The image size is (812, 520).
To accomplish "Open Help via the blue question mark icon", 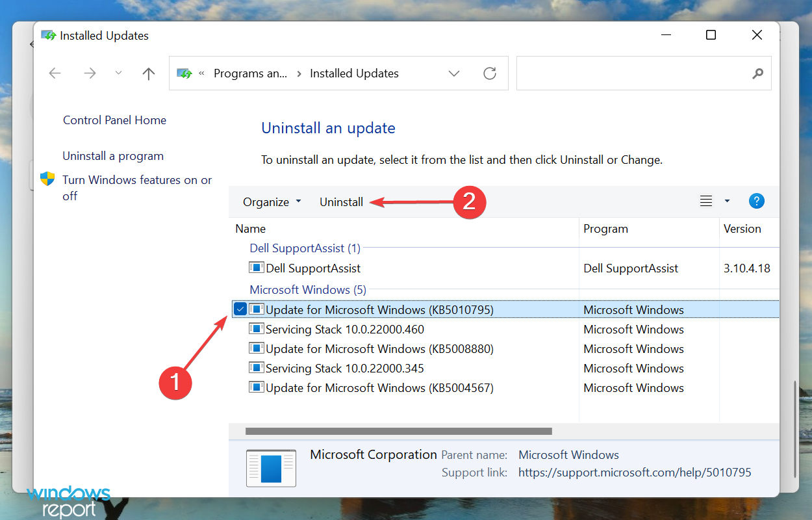I will [757, 201].
